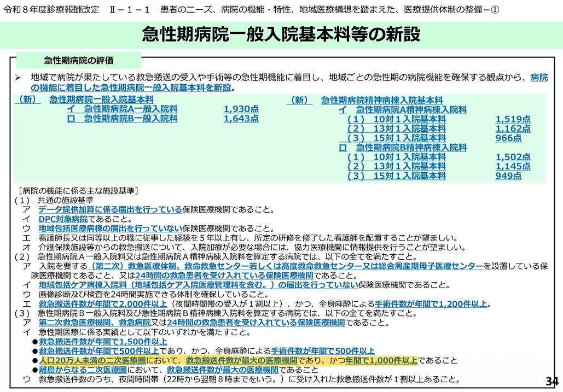The height and width of the screenshot is (392, 563).
Task: Click highlighted 年間で1,000件以上
Action: pyautogui.click(x=381, y=360)
